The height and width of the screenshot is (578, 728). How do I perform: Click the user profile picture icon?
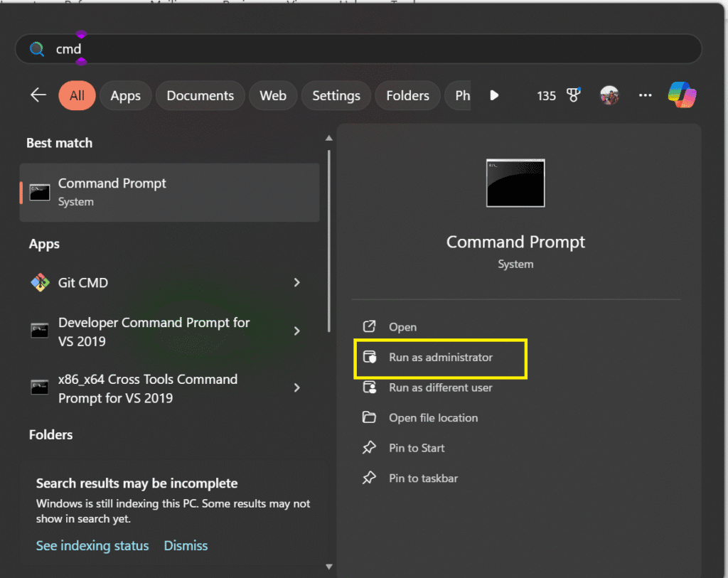pos(609,95)
